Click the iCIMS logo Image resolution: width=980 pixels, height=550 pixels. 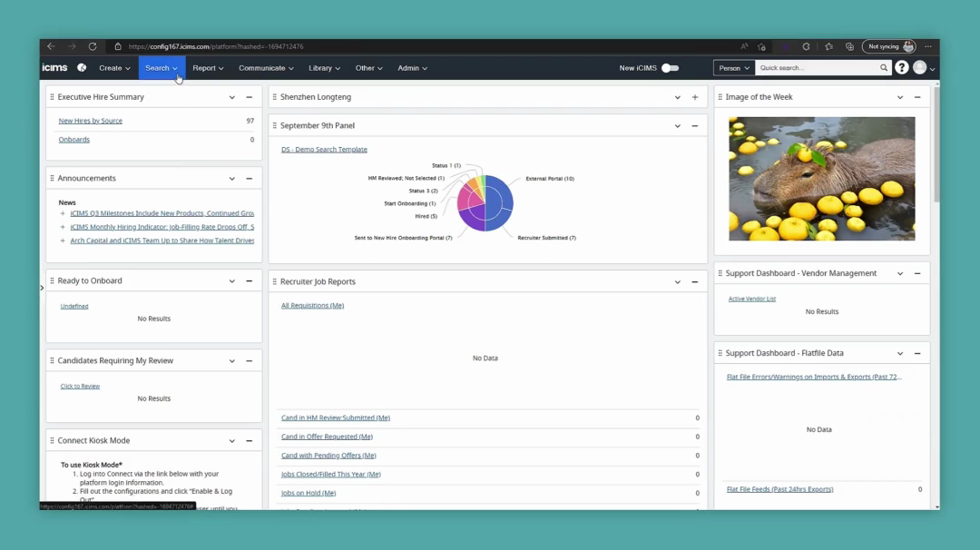click(55, 67)
